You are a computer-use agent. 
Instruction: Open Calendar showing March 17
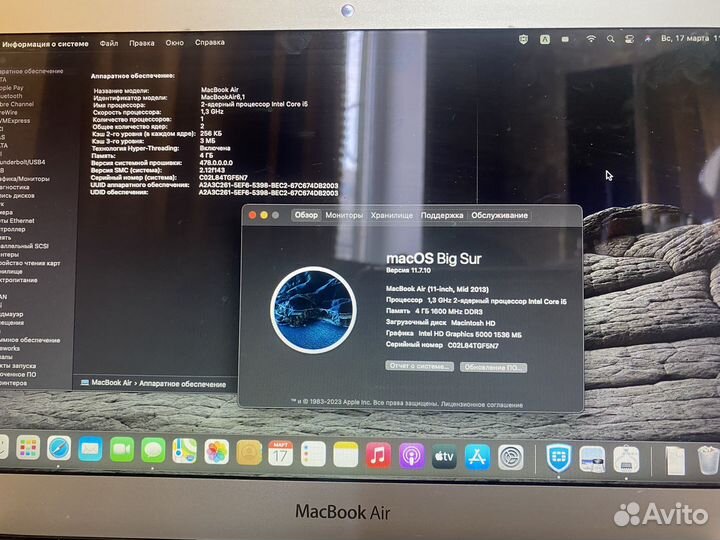[281, 454]
